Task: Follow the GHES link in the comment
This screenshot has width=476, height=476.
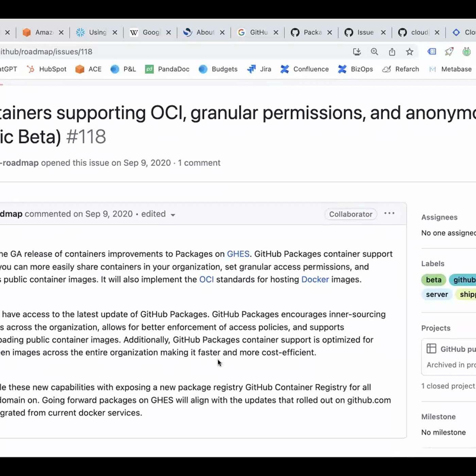Action: [238, 254]
